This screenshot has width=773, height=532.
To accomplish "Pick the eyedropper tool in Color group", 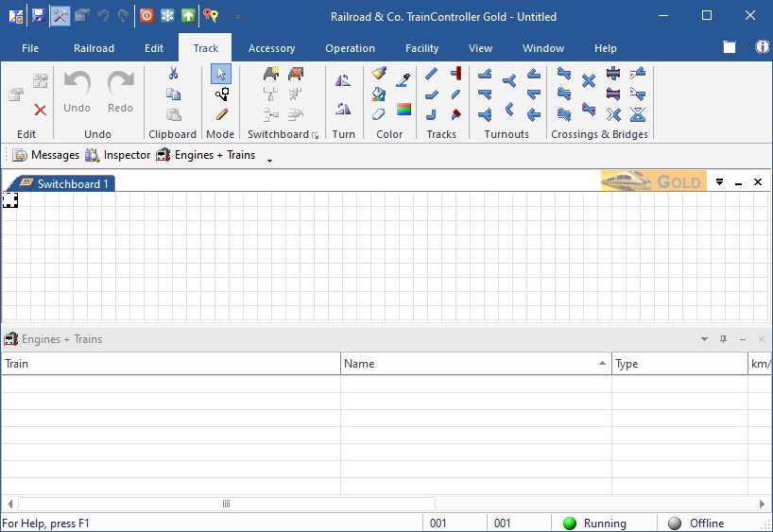I will pos(404,78).
